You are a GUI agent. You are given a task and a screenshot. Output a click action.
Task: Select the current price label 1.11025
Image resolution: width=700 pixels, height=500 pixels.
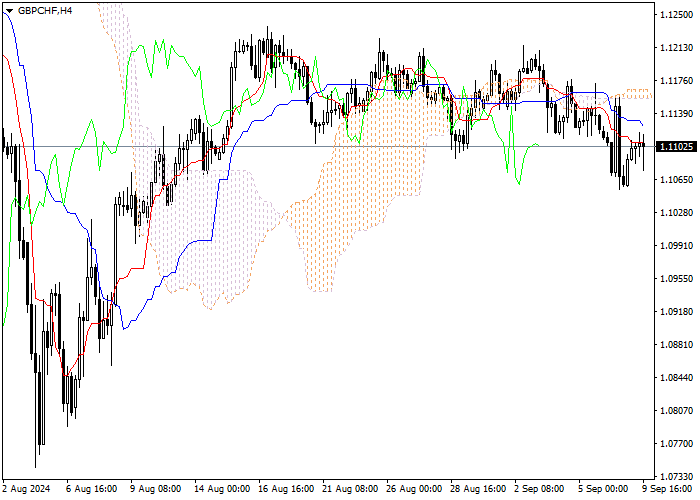click(676, 146)
